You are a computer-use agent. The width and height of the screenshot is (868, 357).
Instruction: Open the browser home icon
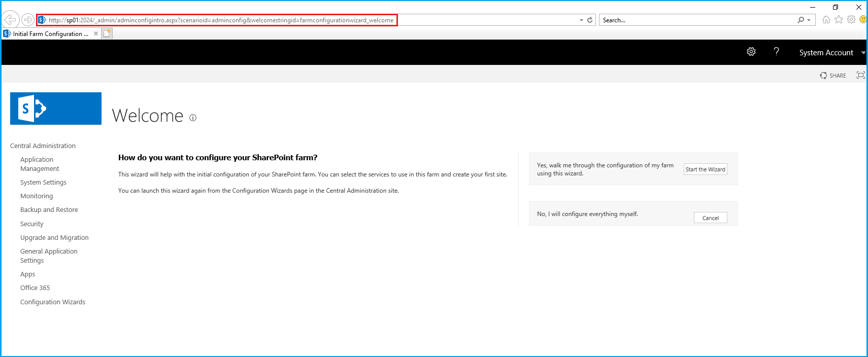(826, 20)
